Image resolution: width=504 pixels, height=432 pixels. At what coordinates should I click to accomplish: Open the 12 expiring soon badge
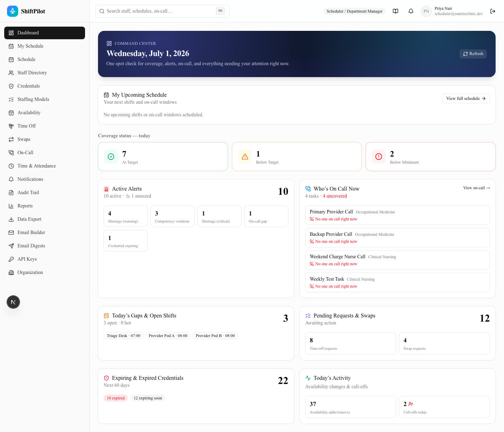(148, 398)
